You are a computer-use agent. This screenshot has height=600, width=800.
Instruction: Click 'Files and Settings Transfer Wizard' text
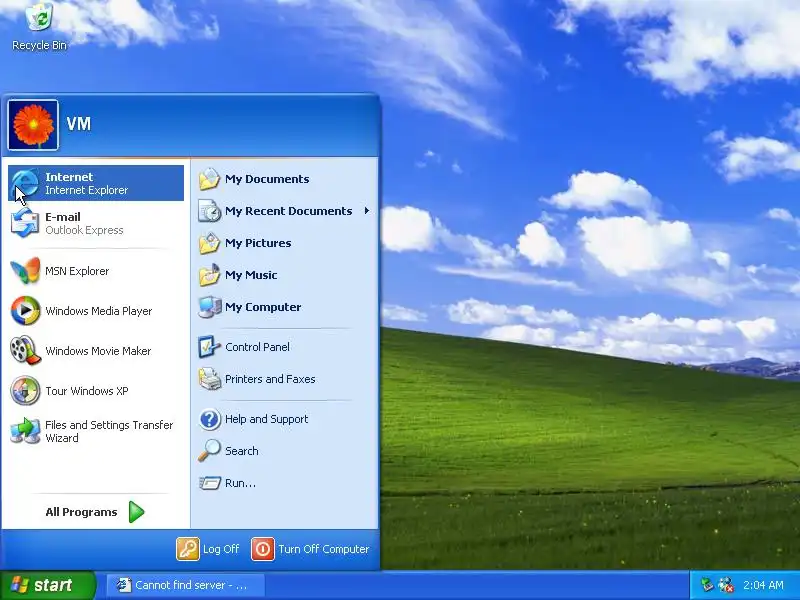109,431
